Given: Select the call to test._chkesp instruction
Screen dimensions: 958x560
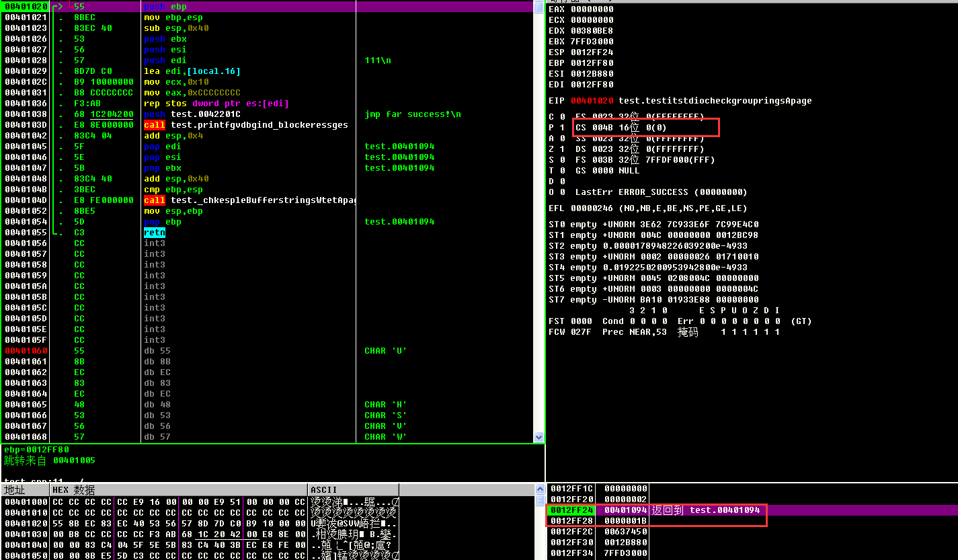Looking at the screenshot, I should coord(249,200).
